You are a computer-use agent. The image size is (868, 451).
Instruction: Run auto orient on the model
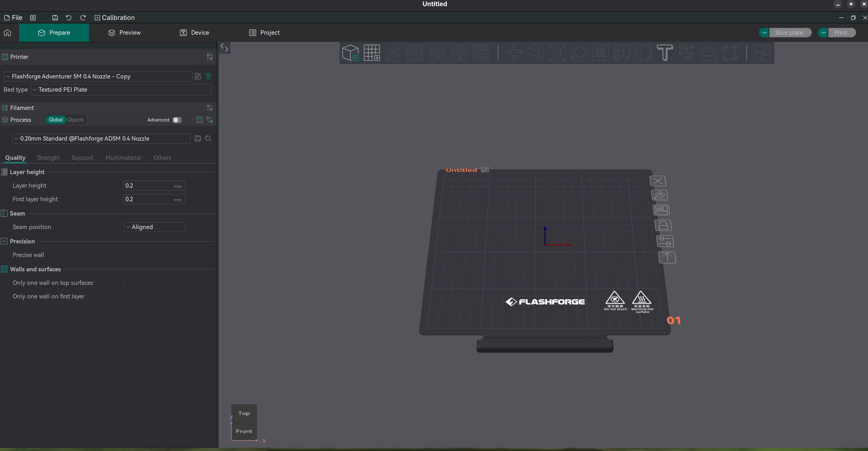pos(393,53)
